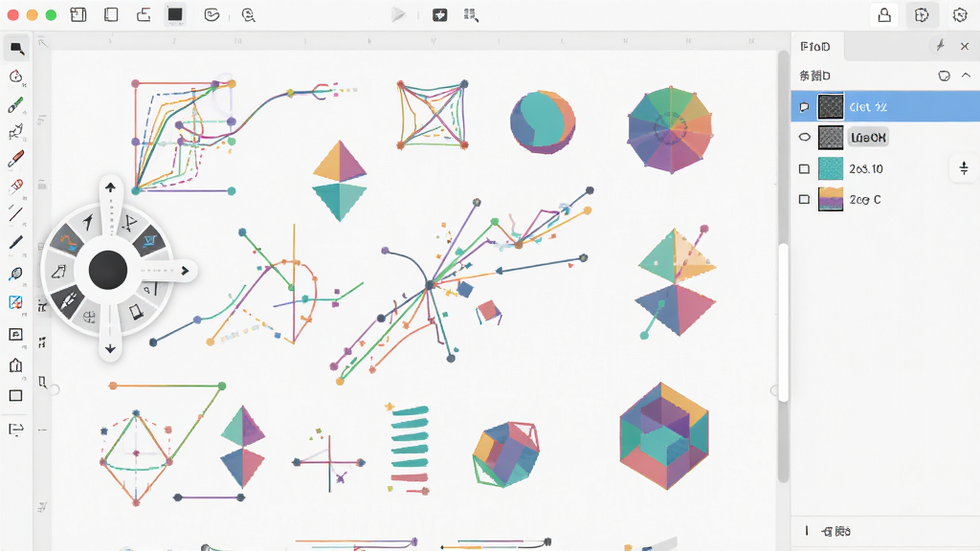This screenshot has width=980, height=551.
Task: Tick the checkbox beside the 2o3.10 layer
Action: (x=804, y=168)
